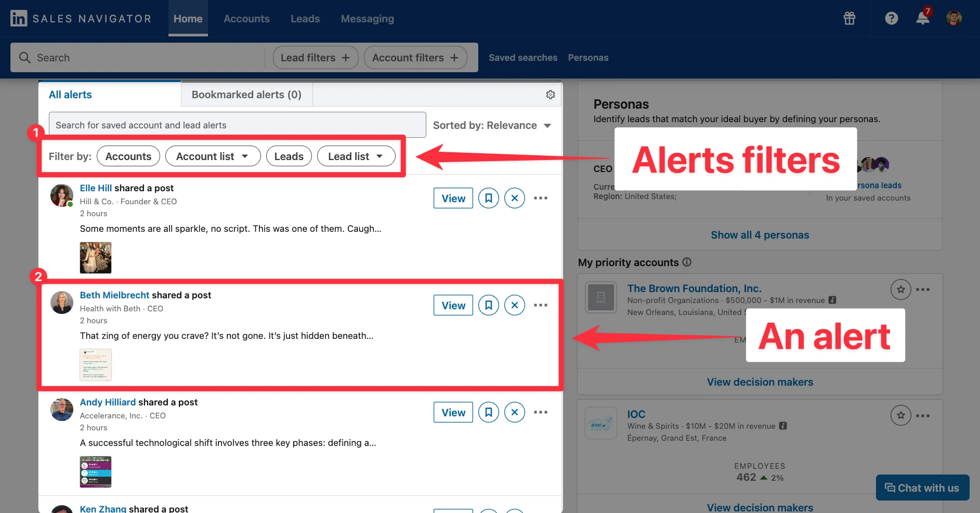Click the Brown Foundation revenue info icon
The width and height of the screenshot is (980, 513).
click(x=832, y=300)
